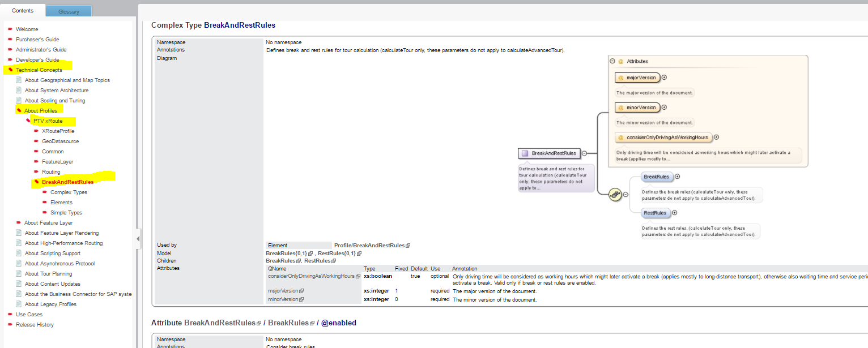This screenshot has height=348, width=868.
Task: Click the sequence compositor icon in diagram
Action: click(x=615, y=194)
